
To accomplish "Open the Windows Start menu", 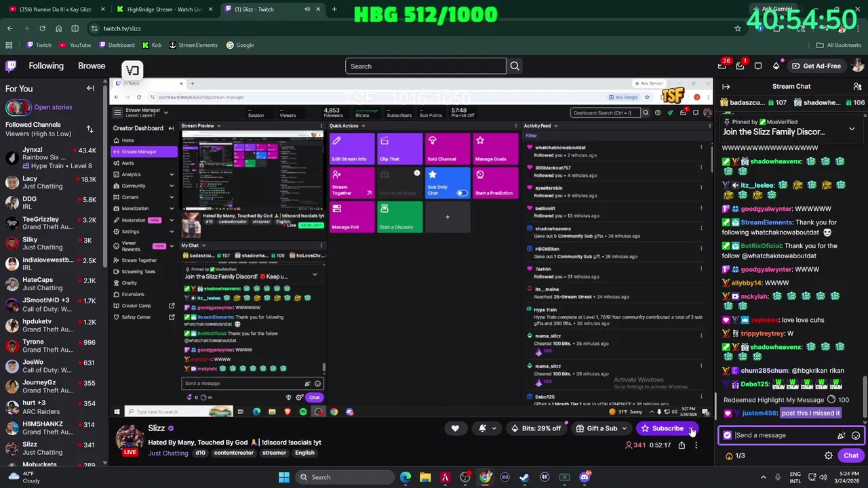I will click(x=284, y=477).
